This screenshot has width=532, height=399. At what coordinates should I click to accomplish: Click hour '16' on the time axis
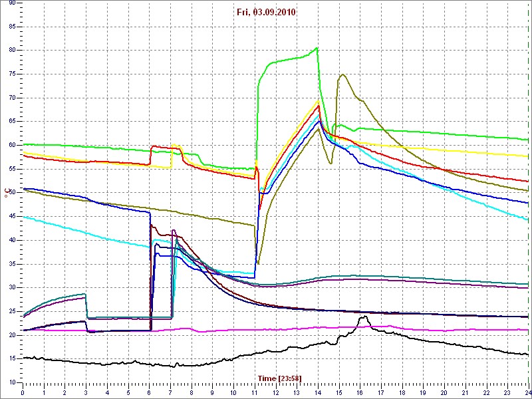[360, 392]
